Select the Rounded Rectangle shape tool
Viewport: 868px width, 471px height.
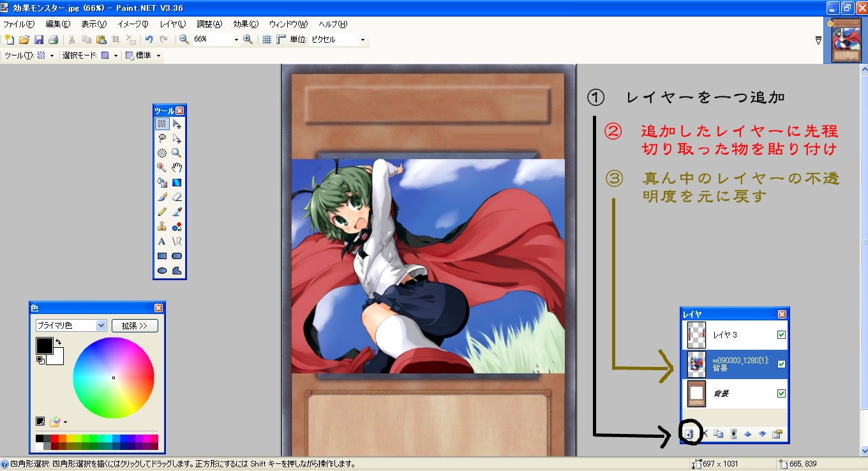[x=177, y=256]
